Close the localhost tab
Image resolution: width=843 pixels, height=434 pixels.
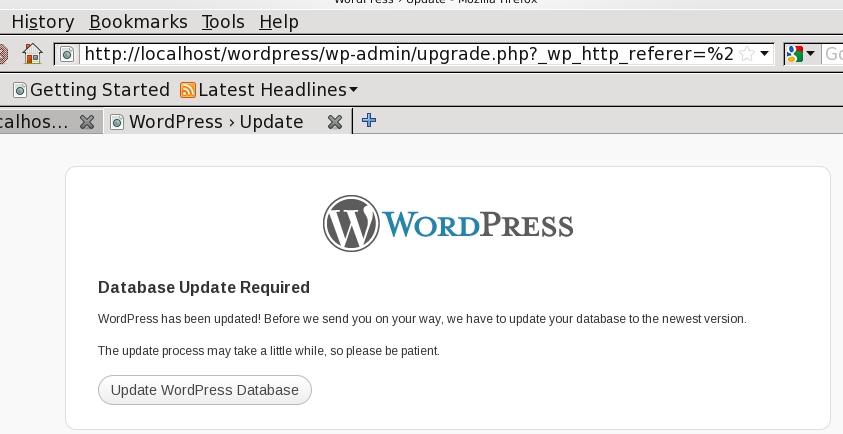pyautogui.click(x=87, y=122)
